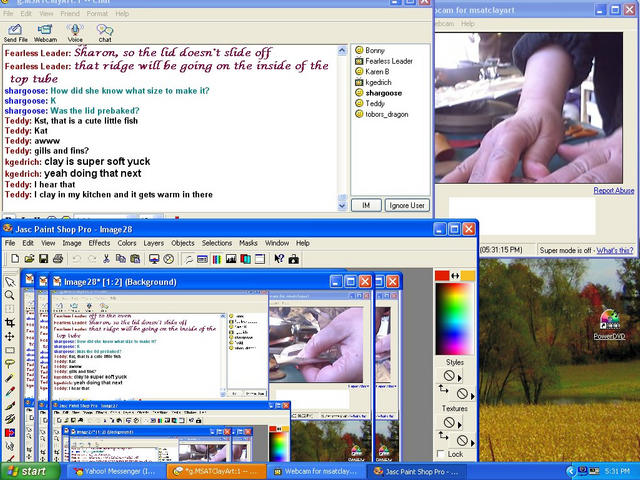Click the context Help arrow-question icon

click(x=279, y=259)
